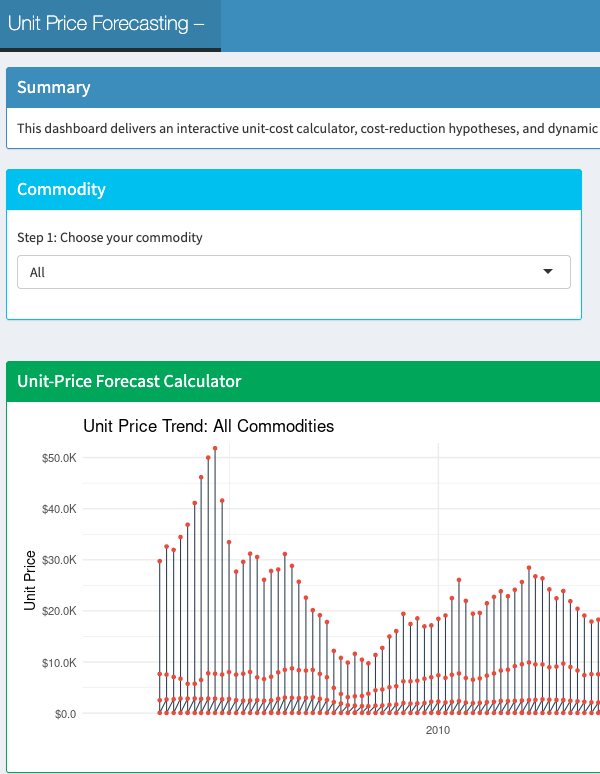The height and width of the screenshot is (774, 600).
Task: Click the Unit-Price Forecast Calculator heading
Action: point(129,381)
